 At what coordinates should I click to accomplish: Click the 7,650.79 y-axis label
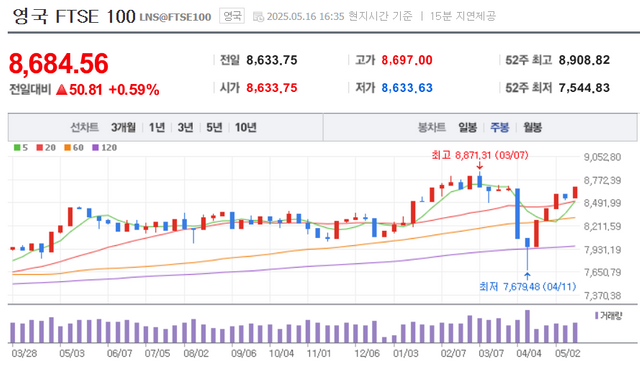(x=602, y=272)
